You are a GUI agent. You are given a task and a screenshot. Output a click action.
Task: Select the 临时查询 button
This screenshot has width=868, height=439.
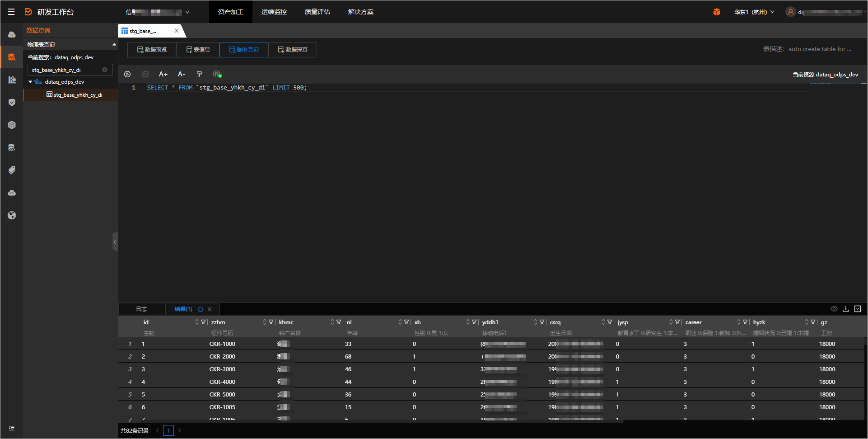(x=244, y=50)
